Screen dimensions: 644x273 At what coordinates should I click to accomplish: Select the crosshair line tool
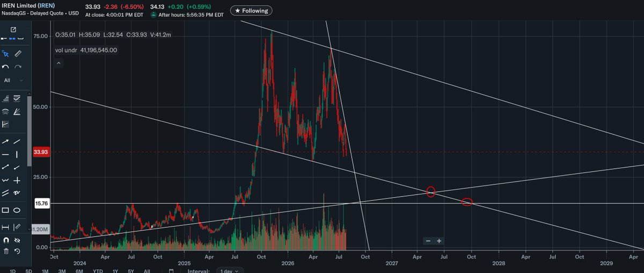(x=17, y=181)
